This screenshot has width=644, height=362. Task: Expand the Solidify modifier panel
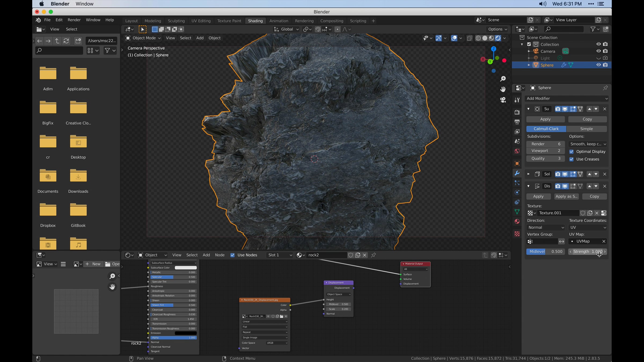point(528,174)
